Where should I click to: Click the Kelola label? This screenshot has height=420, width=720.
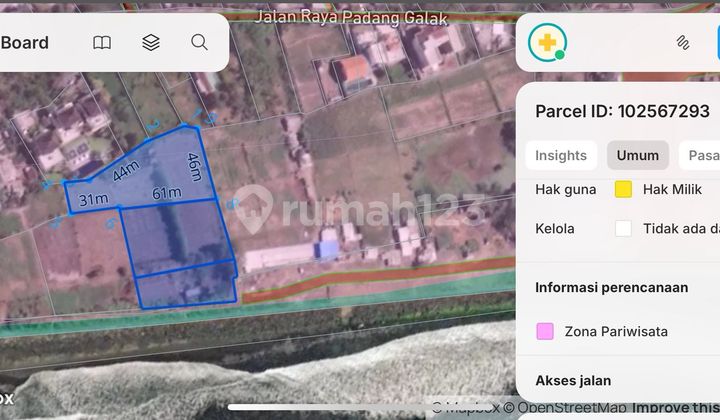coord(555,229)
